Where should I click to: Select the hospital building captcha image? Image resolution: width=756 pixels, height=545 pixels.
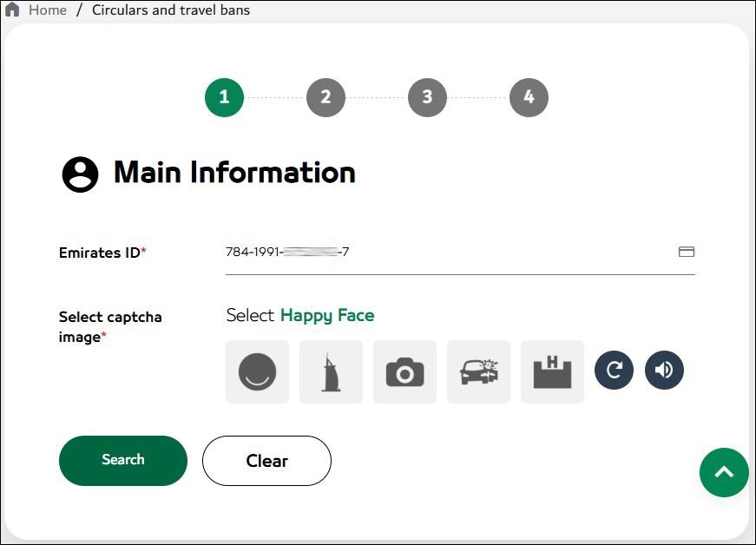click(x=552, y=371)
